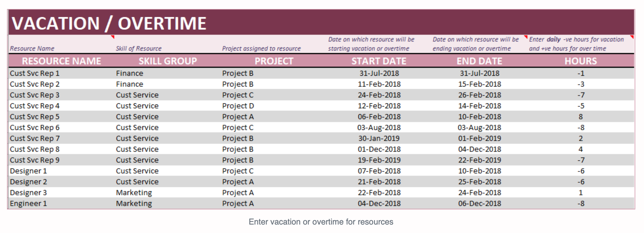This screenshot has height=233, width=644.
Task: Select the Cust Svc Rep 1 name cell
Action: pos(61,73)
